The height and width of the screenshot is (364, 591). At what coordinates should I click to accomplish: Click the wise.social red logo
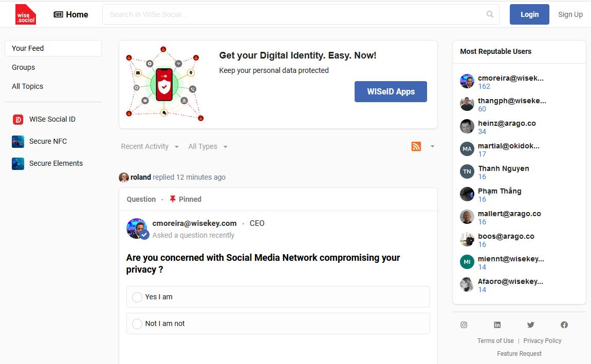pyautogui.click(x=26, y=14)
